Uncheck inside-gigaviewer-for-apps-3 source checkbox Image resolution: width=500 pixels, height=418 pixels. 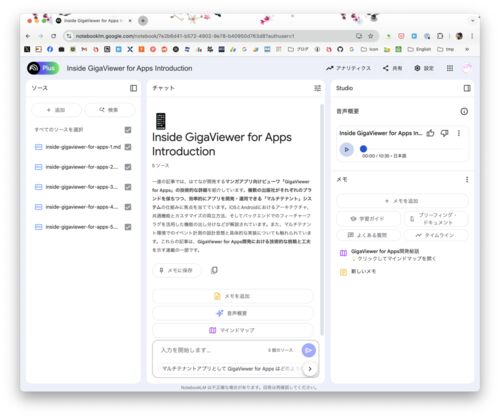tap(128, 187)
